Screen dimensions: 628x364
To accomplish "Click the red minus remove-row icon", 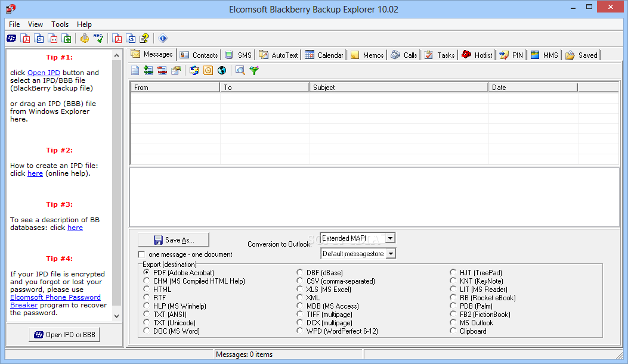I will [x=162, y=70].
